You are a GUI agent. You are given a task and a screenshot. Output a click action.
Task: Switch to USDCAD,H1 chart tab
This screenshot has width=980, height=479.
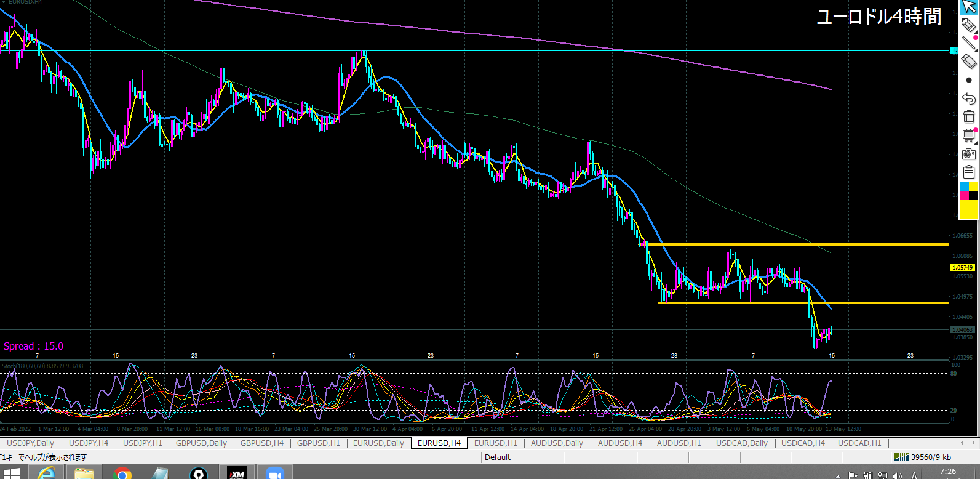(x=860, y=443)
